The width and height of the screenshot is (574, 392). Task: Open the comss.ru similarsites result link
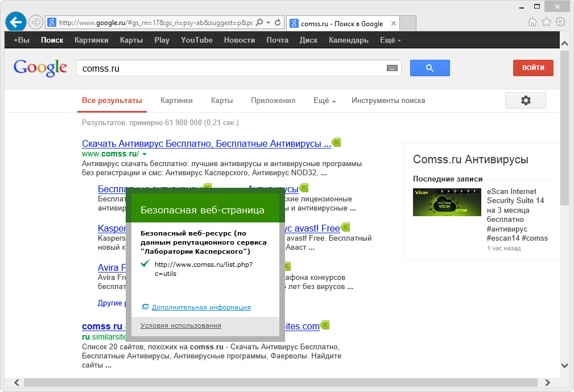pyautogui.click(x=102, y=326)
